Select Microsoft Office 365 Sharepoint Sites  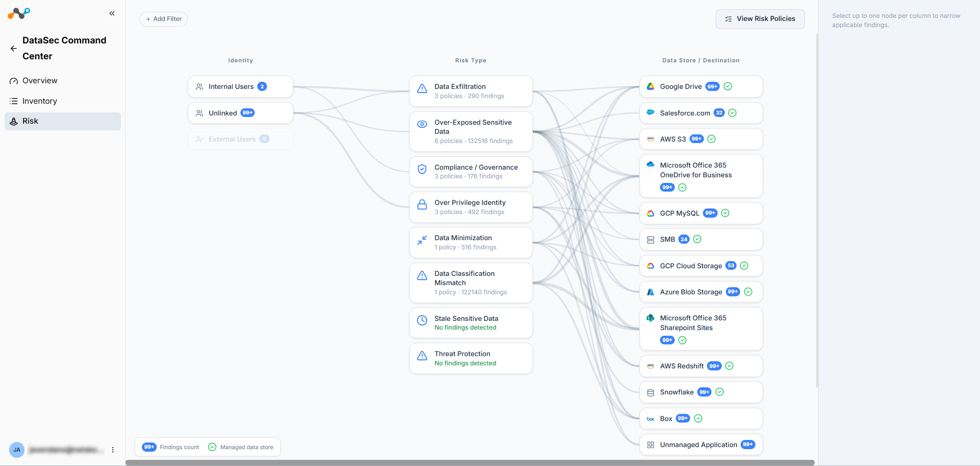coord(701,329)
